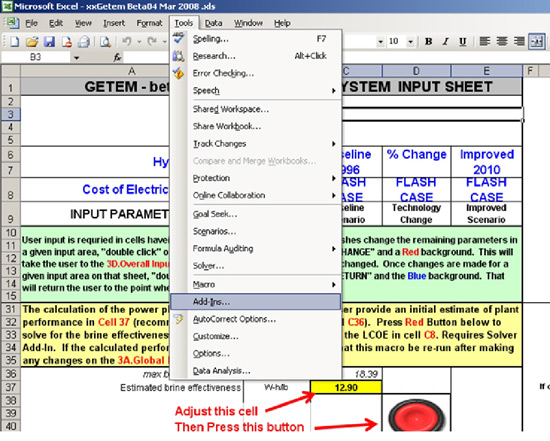This screenshot has width=550, height=441.
Task: Click the Research books icon in menu
Action: [178, 56]
